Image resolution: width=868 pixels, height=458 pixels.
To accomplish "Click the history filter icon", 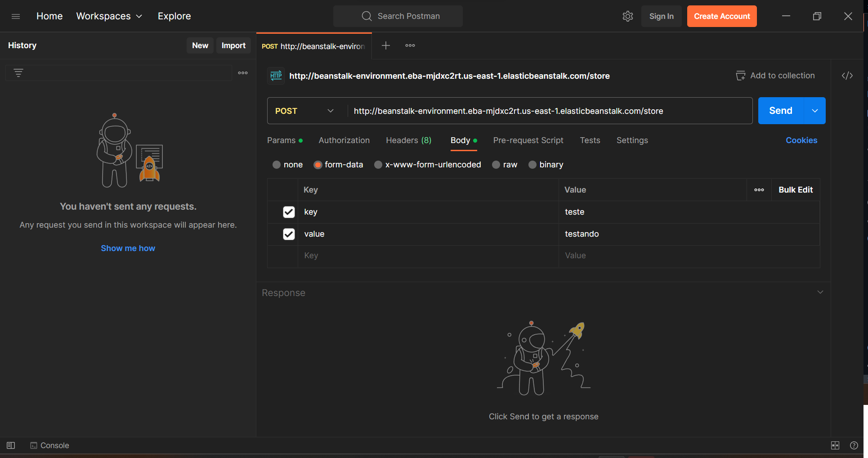I will click(x=18, y=73).
